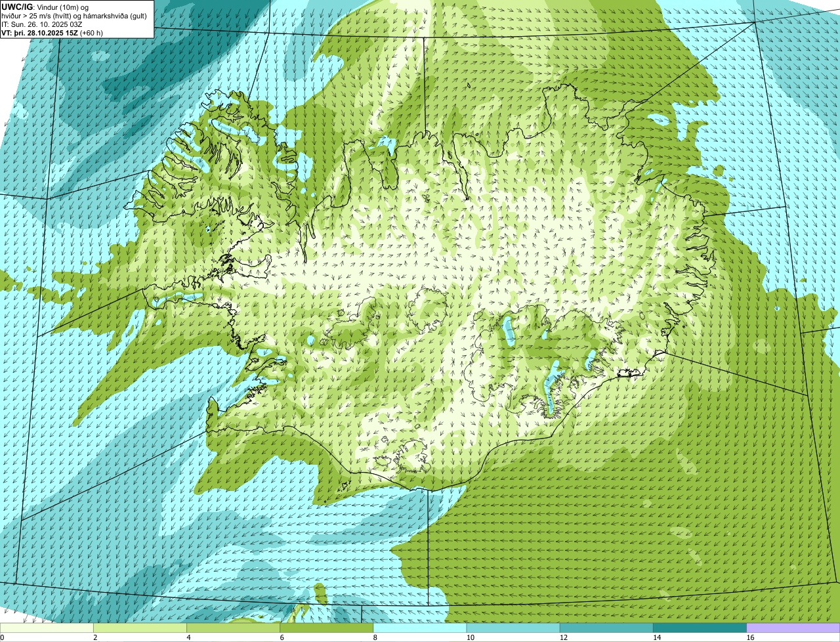The width and height of the screenshot is (840, 642).
Task: Click the light green 2–4 legend swatch
Action: click(x=140, y=628)
